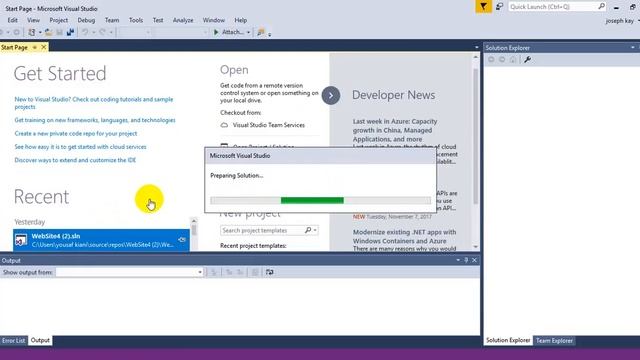
Task: Click the round arrow next to Developer News
Action: click(x=331, y=96)
